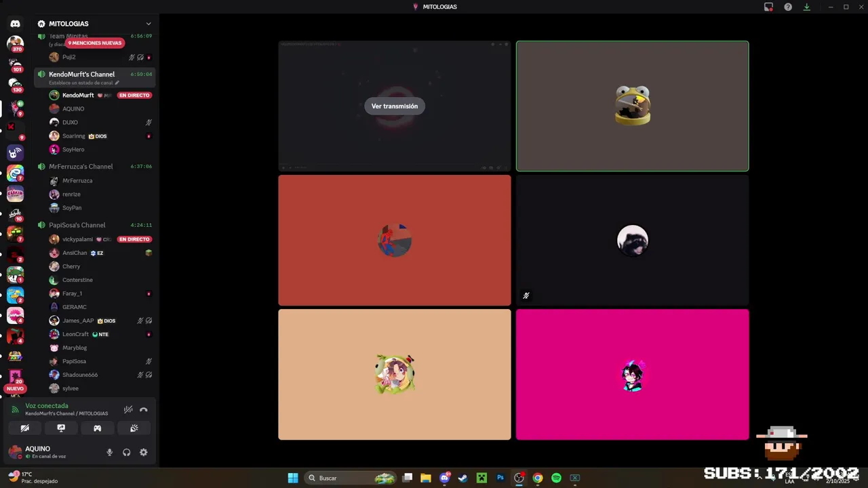Image resolution: width=868 pixels, height=488 pixels.
Task: Open Photoshop from taskbar
Action: point(500,478)
